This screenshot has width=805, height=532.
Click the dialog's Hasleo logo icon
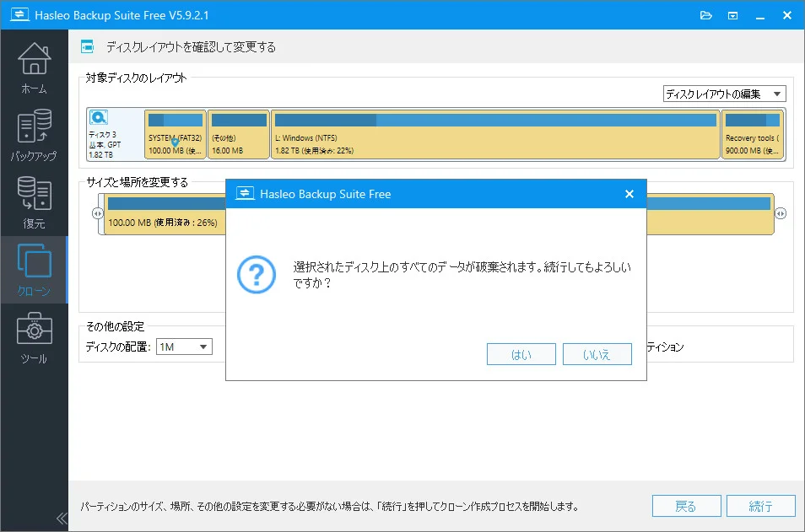pyautogui.click(x=245, y=193)
